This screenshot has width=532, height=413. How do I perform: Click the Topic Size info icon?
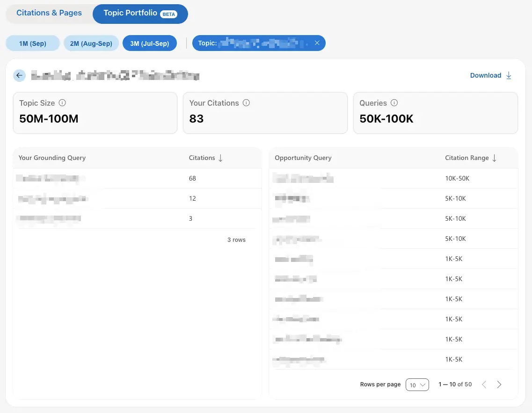click(x=62, y=103)
